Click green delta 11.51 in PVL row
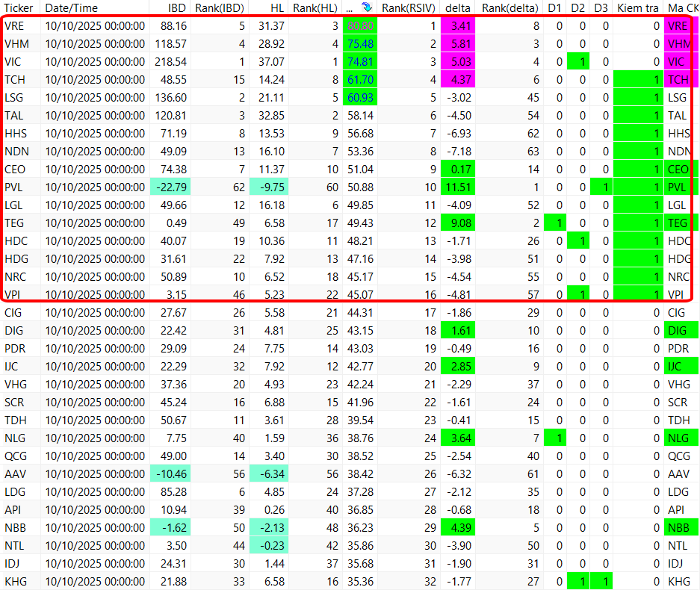 [458, 187]
